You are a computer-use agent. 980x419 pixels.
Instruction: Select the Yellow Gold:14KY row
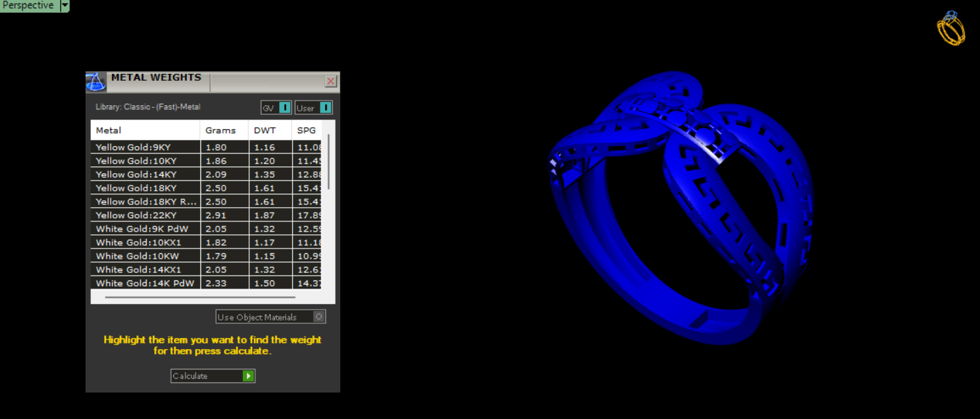pyautogui.click(x=145, y=175)
